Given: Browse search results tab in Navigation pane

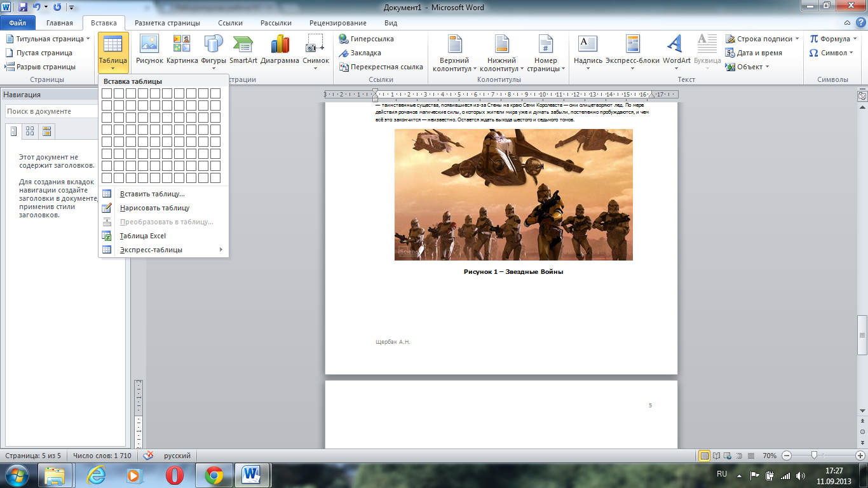Looking at the screenshot, I should pyautogui.click(x=46, y=132).
